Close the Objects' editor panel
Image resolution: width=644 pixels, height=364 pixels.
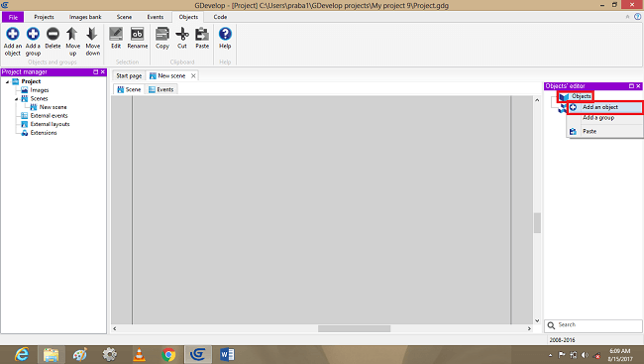pyautogui.click(x=638, y=86)
